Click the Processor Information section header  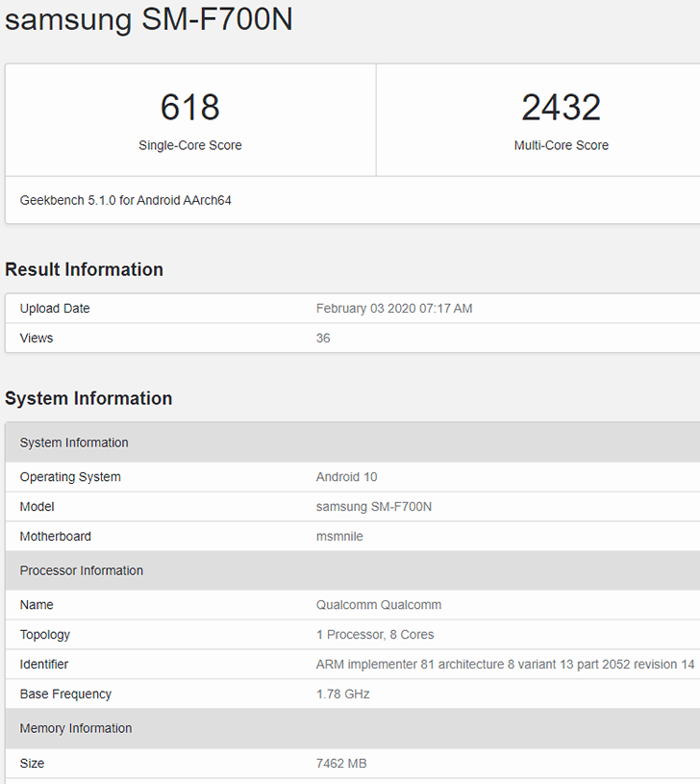click(x=353, y=570)
